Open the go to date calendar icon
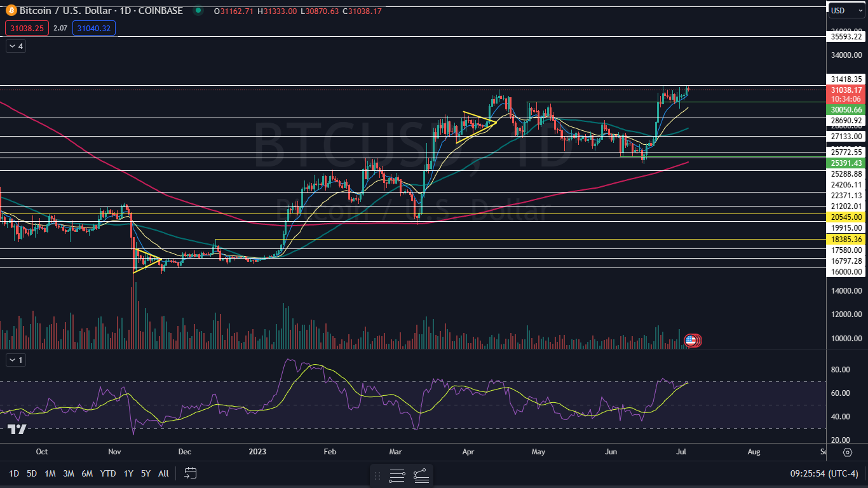This screenshot has height=488, width=868. pyautogui.click(x=190, y=473)
